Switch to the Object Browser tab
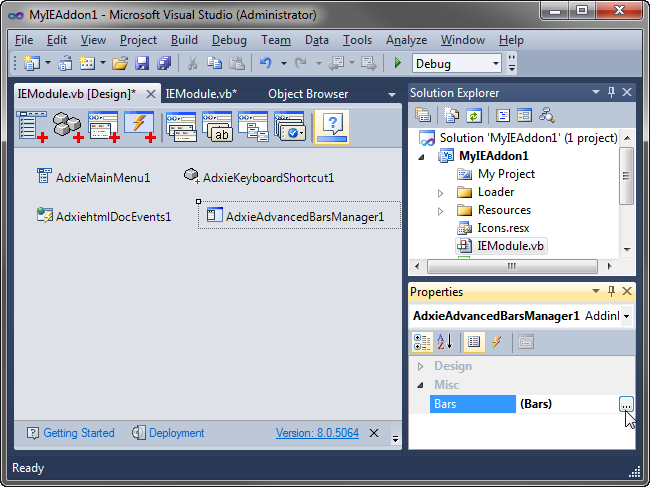650x487 pixels. tap(308, 94)
